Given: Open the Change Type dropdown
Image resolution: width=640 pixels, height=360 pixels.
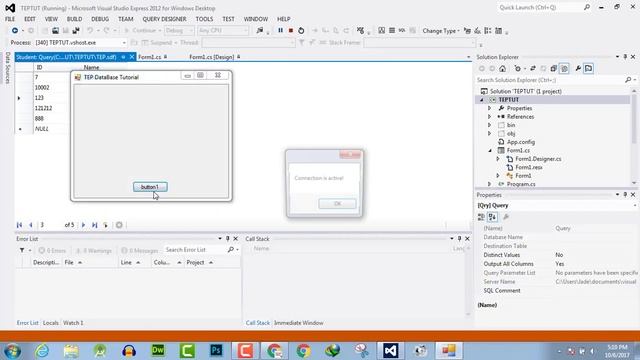Looking at the screenshot, I should coord(441,31).
